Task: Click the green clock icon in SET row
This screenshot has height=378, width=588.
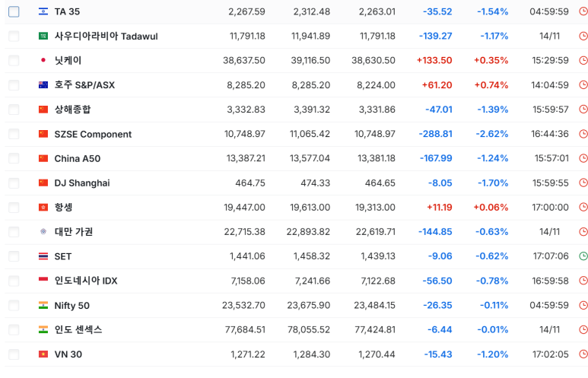Action: point(583,256)
